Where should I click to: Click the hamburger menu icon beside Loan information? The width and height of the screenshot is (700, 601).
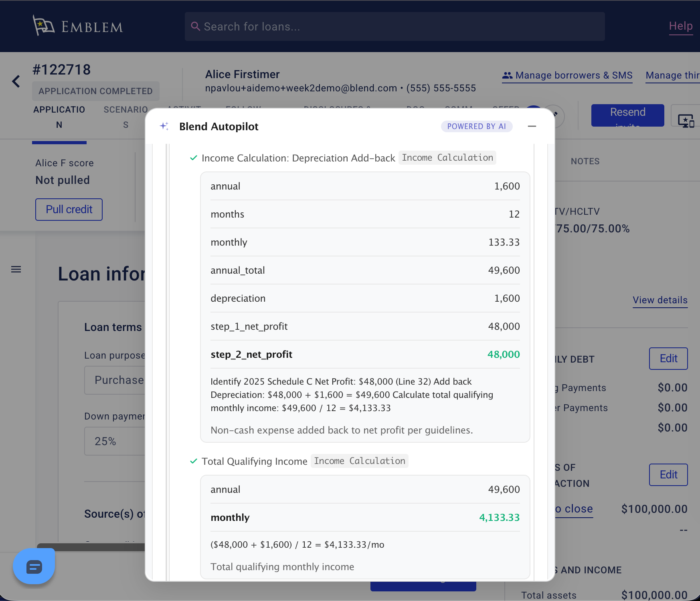point(16,269)
